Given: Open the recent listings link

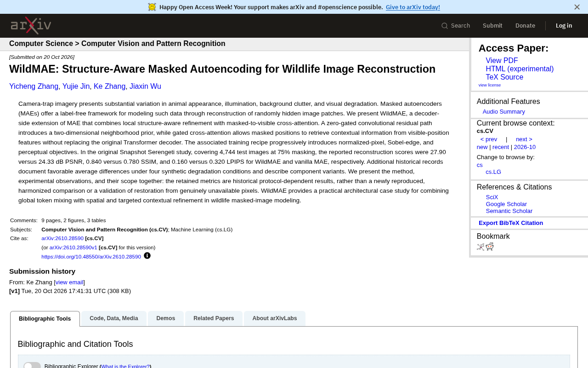Looking at the screenshot, I should tap(501, 147).
